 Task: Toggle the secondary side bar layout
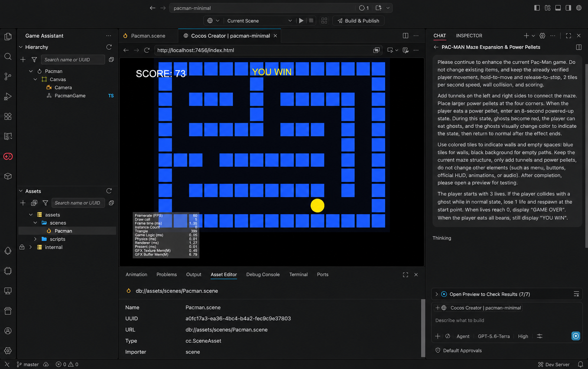pyautogui.click(x=568, y=8)
